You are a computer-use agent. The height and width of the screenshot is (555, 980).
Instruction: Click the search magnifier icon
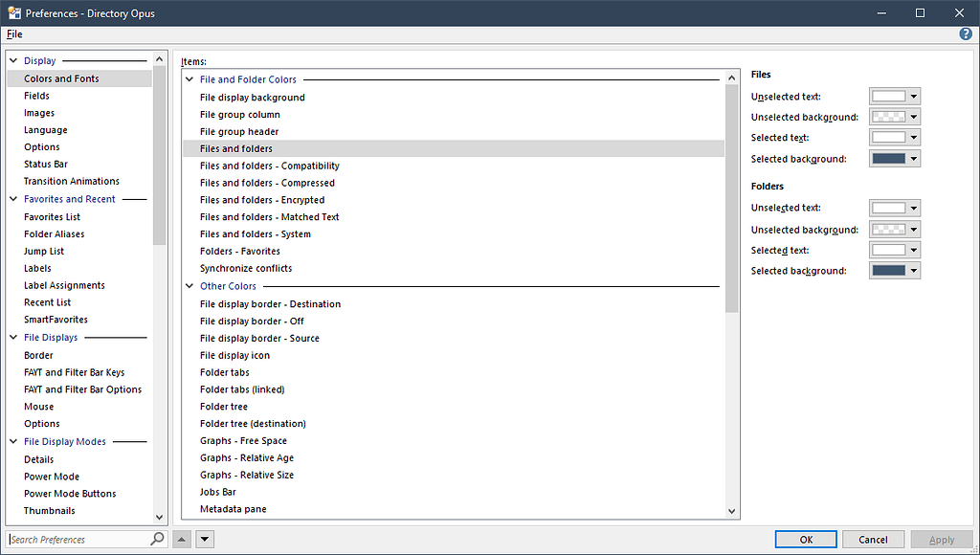click(155, 539)
